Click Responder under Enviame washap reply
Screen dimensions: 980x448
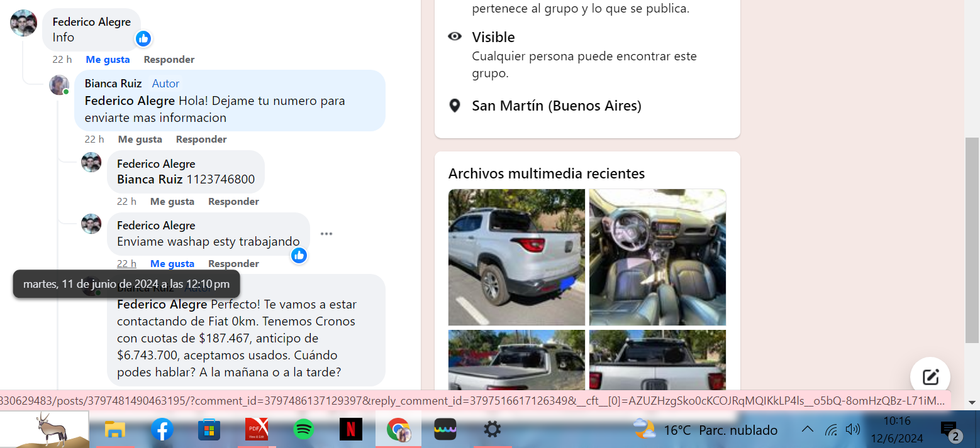click(233, 263)
